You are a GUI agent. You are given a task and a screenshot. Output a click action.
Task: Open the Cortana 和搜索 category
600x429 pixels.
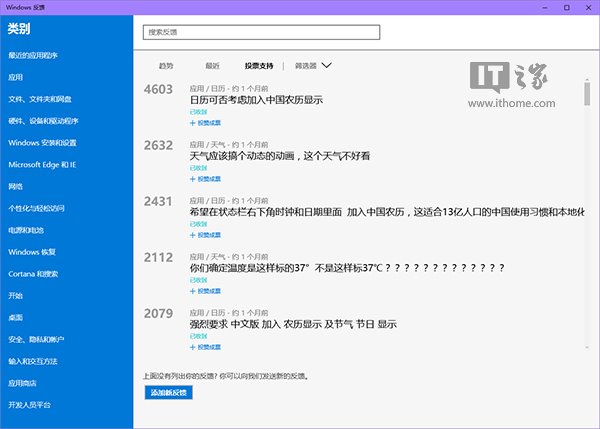33,273
